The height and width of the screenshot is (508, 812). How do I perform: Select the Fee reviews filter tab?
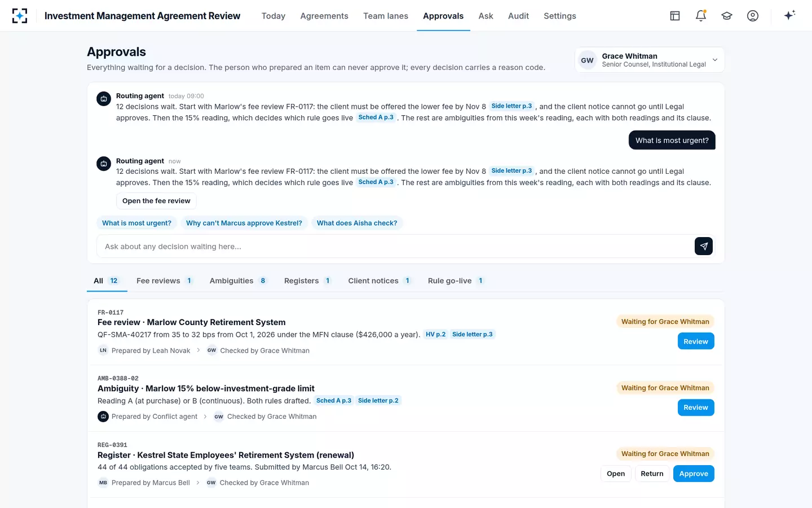point(165,281)
